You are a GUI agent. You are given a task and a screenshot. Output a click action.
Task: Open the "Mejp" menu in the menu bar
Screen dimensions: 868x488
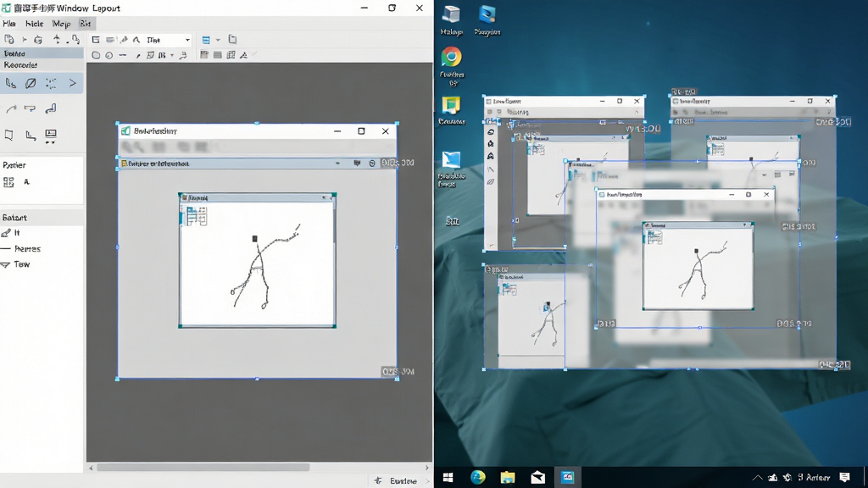[61, 23]
